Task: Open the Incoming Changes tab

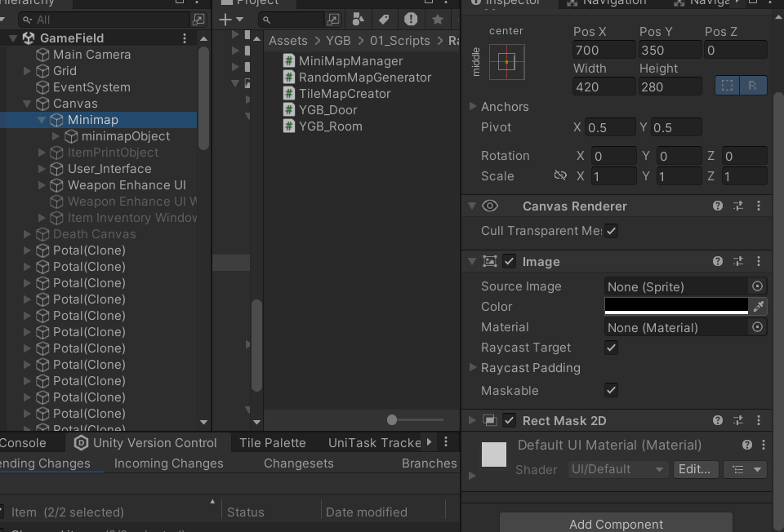Action: (x=168, y=463)
